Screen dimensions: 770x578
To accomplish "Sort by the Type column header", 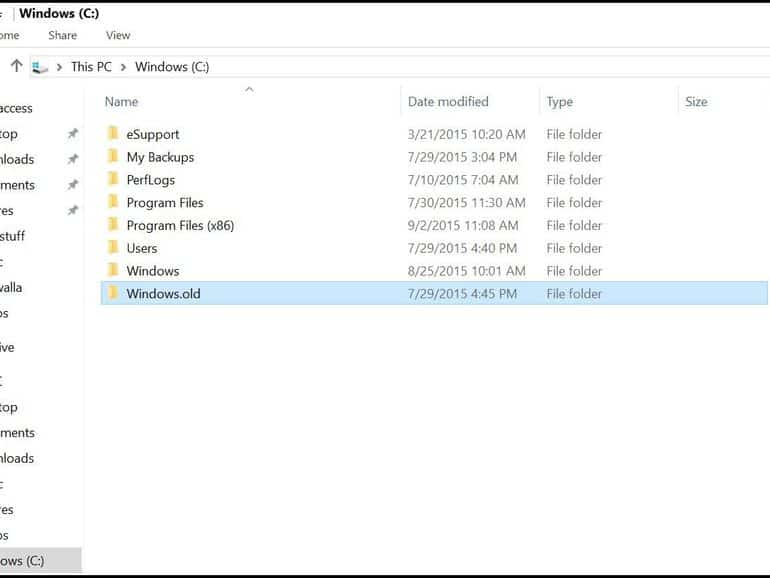I will click(x=559, y=102).
